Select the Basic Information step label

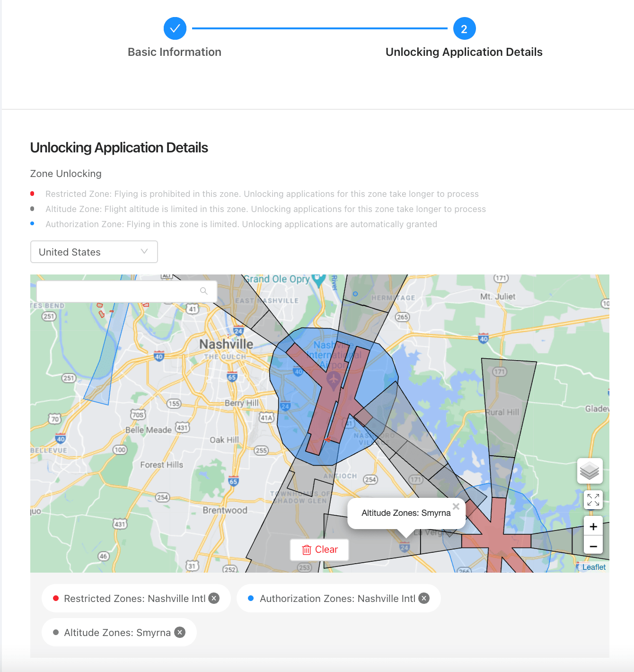[175, 52]
